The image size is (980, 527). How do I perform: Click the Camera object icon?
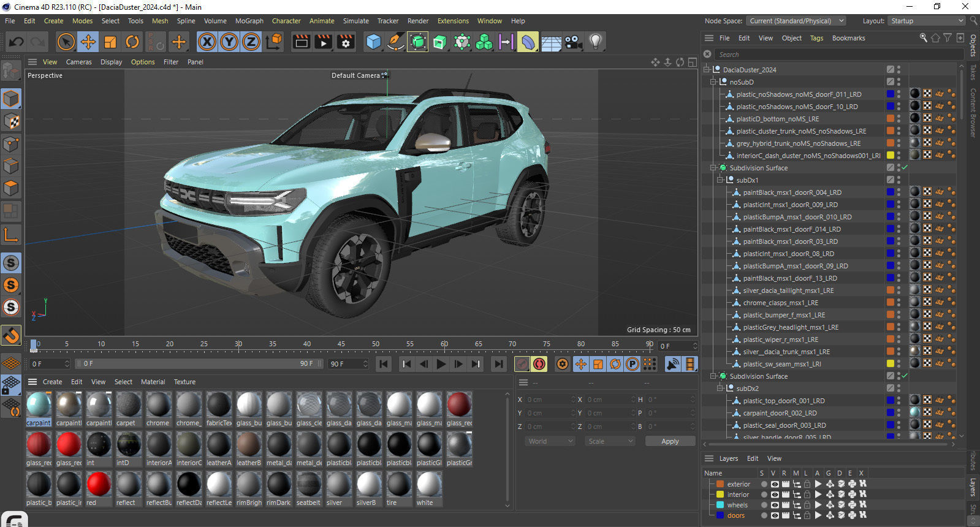[x=573, y=42]
